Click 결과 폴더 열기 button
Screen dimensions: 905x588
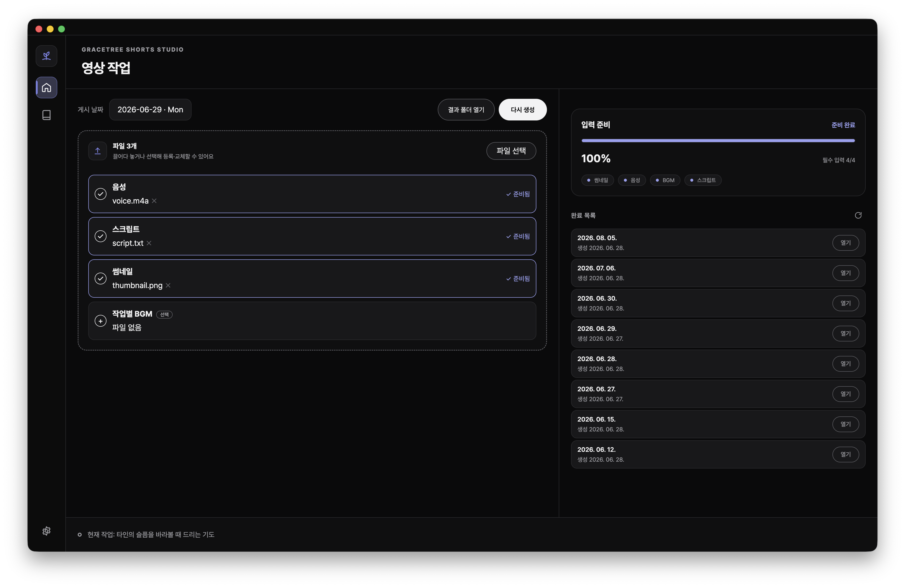tap(466, 110)
